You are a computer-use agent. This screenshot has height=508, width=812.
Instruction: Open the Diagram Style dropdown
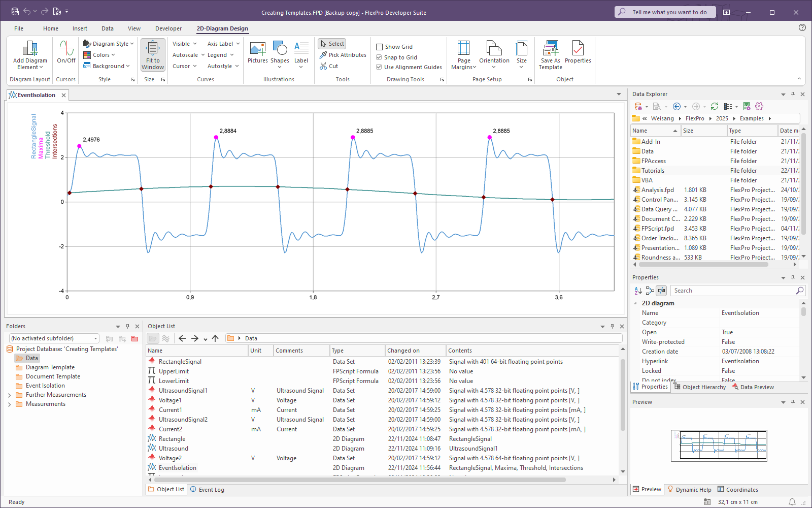pyautogui.click(x=109, y=44)
